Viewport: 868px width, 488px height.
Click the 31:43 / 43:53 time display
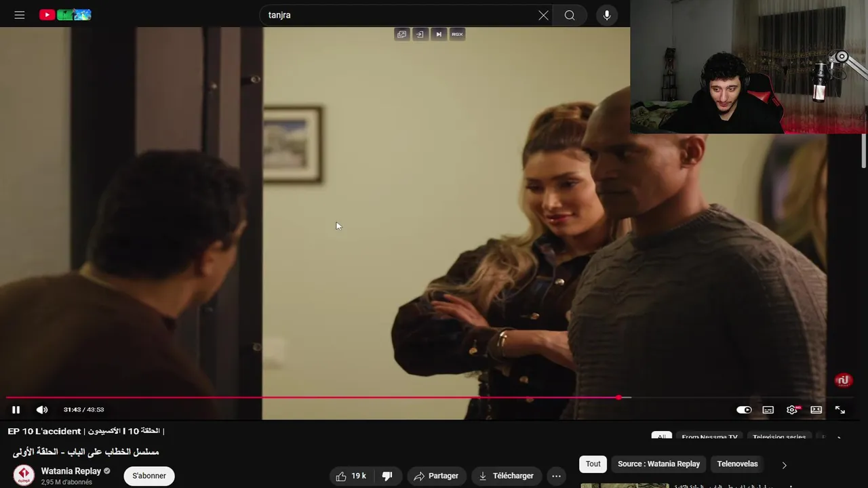point(83,409)
